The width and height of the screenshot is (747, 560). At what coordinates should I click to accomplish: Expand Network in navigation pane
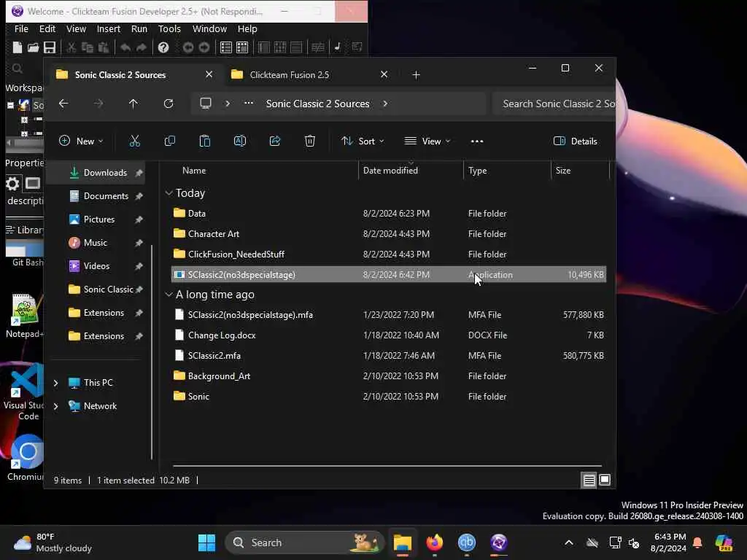[55, 405]
